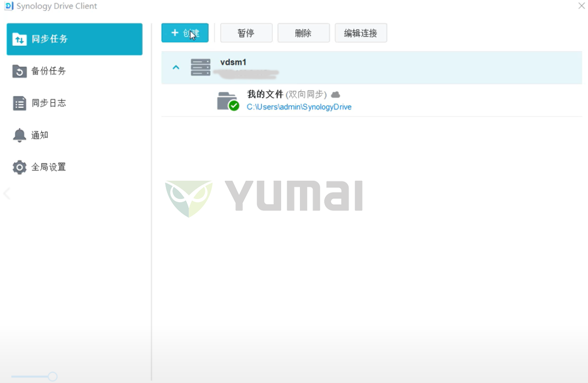Screen dimensions: 588x383
Task: Click the 暂停 button
Action: (246, 33)
